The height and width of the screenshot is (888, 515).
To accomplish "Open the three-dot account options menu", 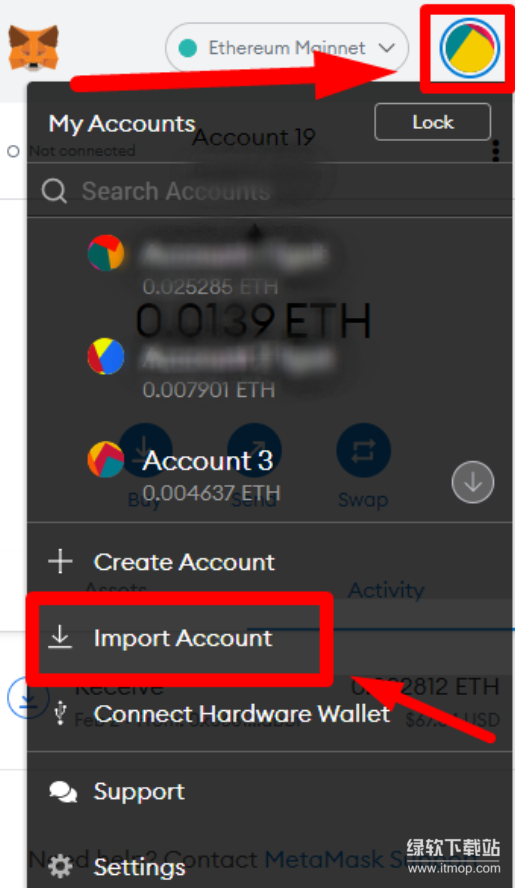I will (x=496, y=151).
